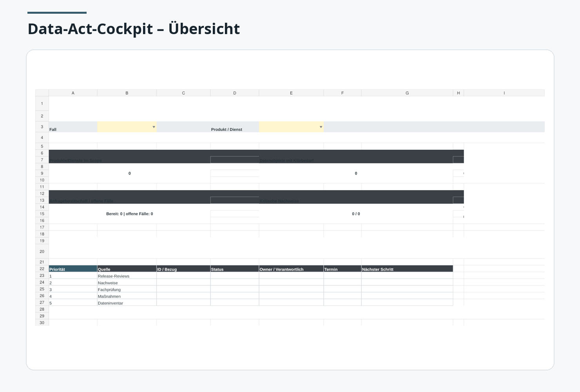Click the 'Termin' table header
The image size is (580, 392).
point(343,269)
